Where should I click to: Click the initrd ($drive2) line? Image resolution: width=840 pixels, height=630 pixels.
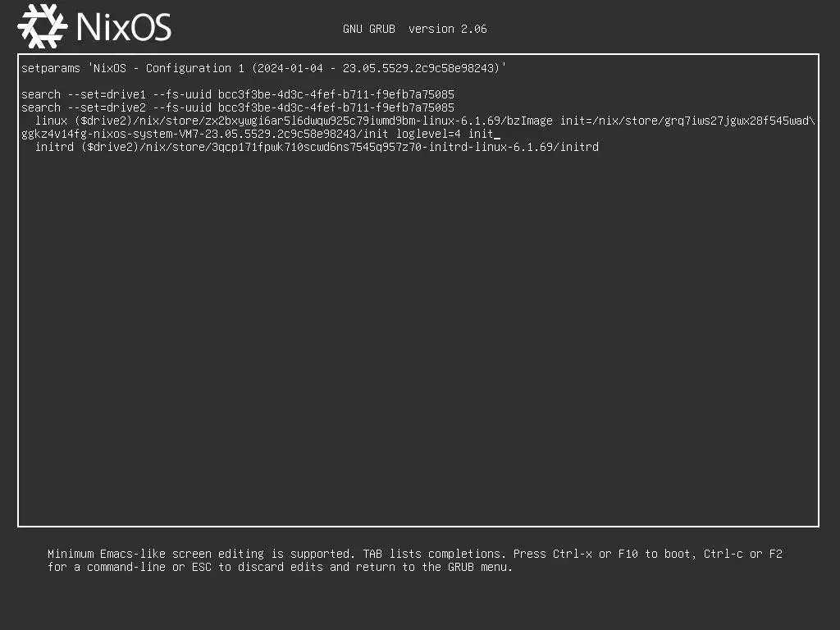pos(317,147)
